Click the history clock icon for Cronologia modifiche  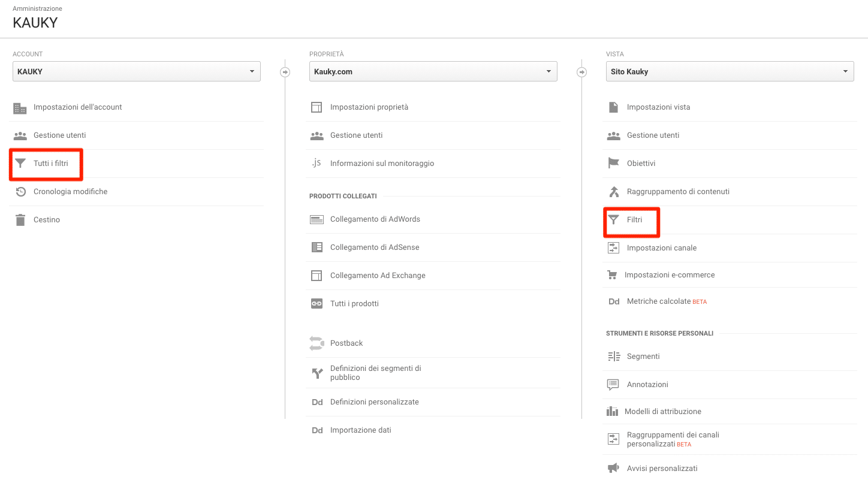[x=20, y=192]
